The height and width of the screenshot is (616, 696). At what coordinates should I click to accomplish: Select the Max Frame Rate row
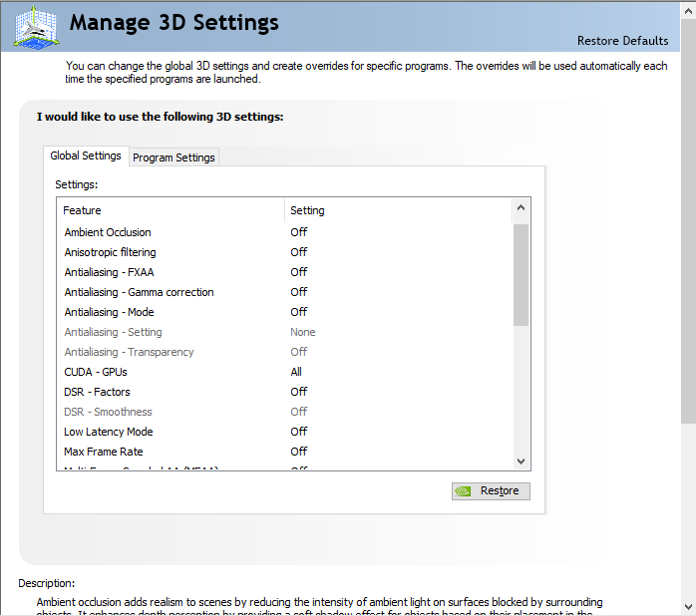pyautogui.click(x=284, y=452)
